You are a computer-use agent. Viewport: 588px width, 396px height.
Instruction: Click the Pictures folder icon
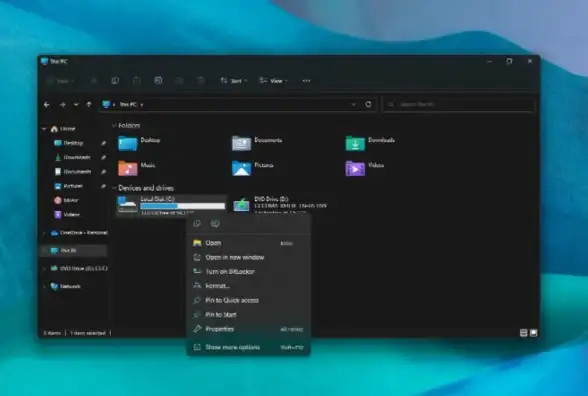pyautogui.click(x=241, y=168)
